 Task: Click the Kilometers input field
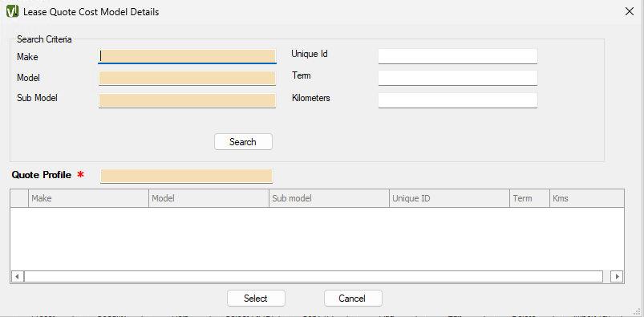pyautogui.click(x=457, y=100)
